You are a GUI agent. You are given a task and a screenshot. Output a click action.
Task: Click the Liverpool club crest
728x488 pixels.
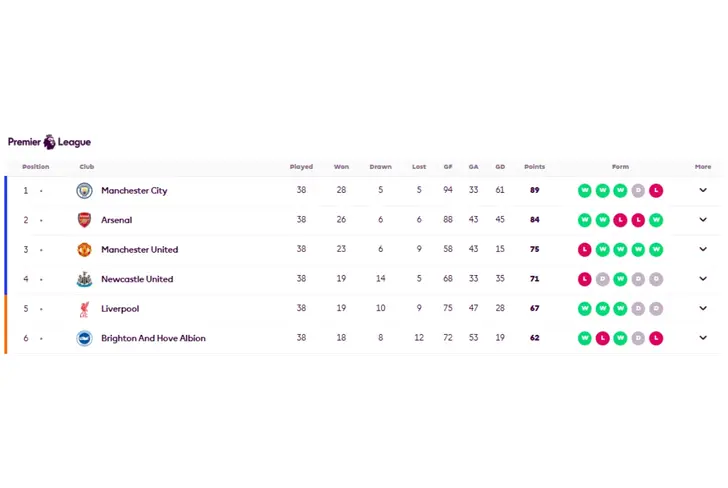pos(84,309)
